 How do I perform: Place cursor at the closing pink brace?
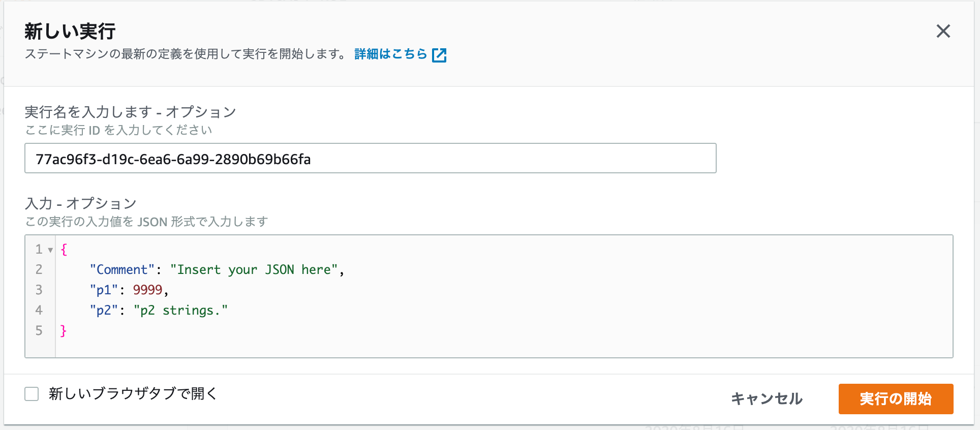[x=64, y=330]
